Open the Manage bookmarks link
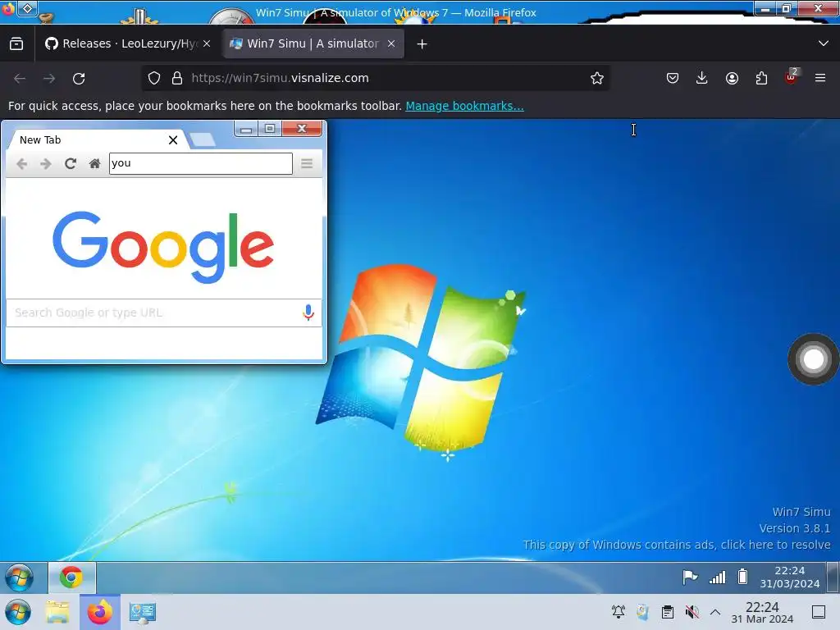The height and width of the screenshot is (630, 840). (x=464, y=106)
